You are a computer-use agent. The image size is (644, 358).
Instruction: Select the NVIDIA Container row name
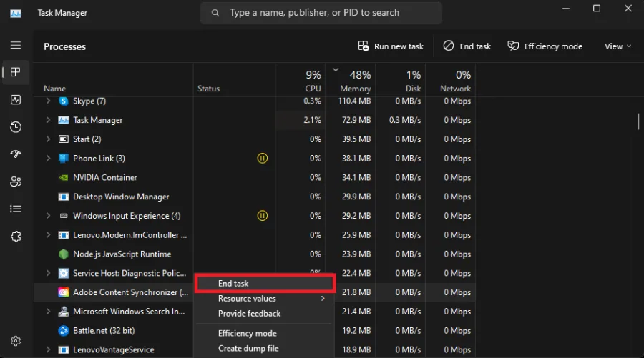click(x=104, y=177)
